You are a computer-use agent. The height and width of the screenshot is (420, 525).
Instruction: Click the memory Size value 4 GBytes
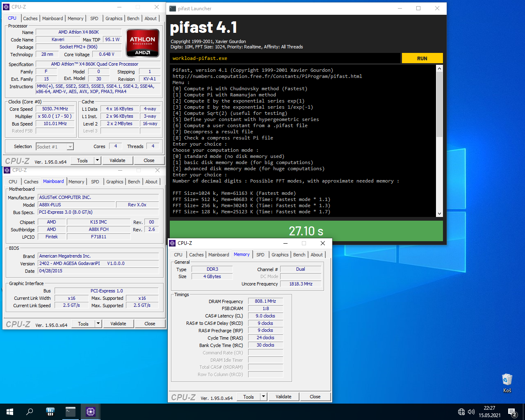[x=212, y=276]
